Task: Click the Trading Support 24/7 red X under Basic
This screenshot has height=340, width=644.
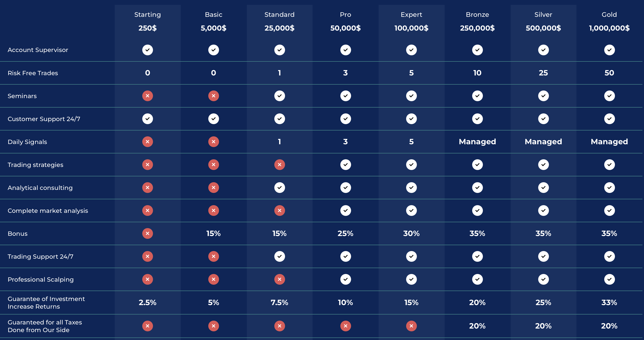Action: [214, 256]
